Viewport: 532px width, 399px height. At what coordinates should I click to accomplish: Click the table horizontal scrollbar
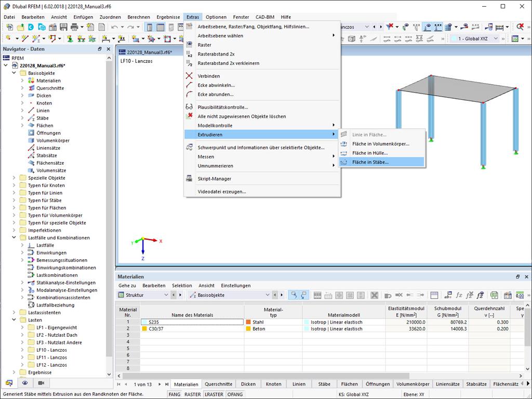pyautogui.click(x=265, y=376)
